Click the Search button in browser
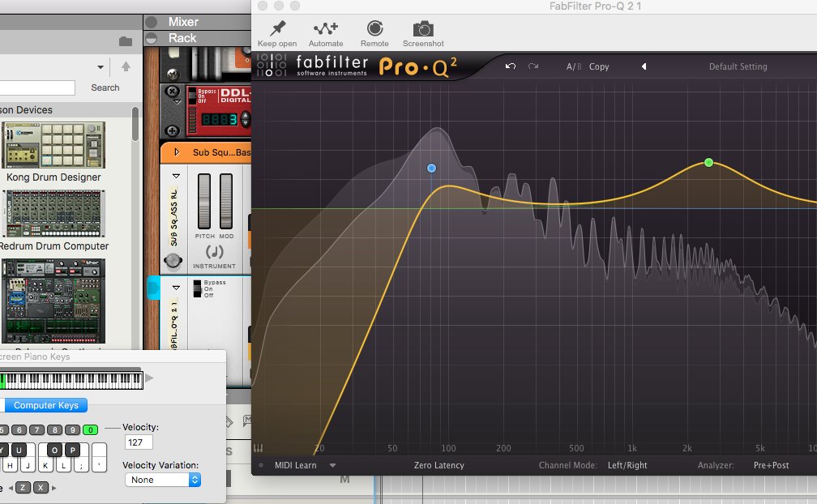 (x=105, y=88)
